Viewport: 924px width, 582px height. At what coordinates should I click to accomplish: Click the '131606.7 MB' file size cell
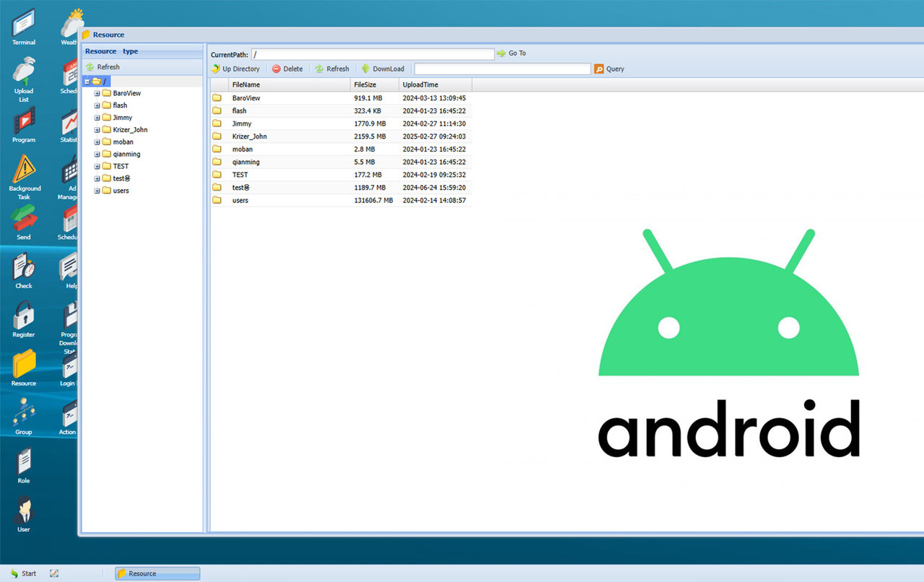point(374,201)
